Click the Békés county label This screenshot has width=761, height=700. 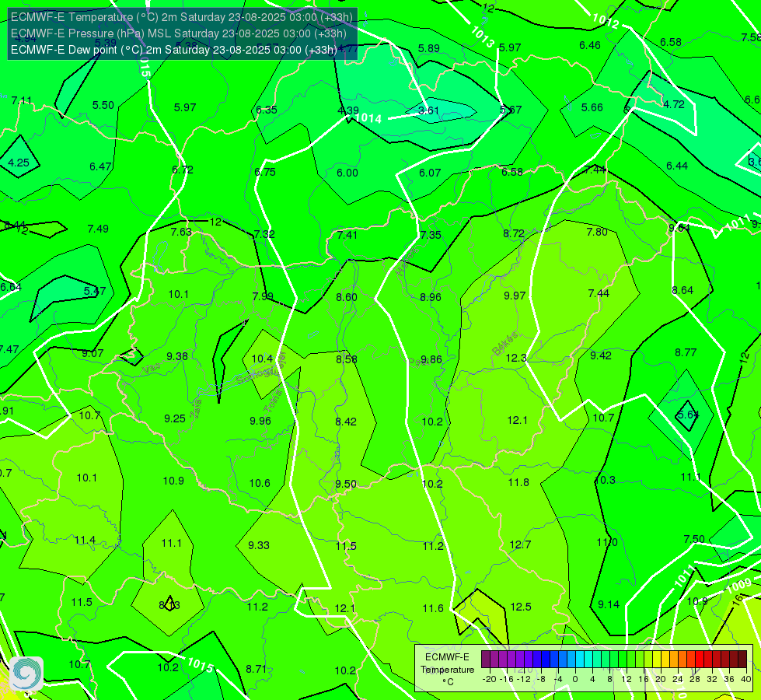tap(505, 344)
